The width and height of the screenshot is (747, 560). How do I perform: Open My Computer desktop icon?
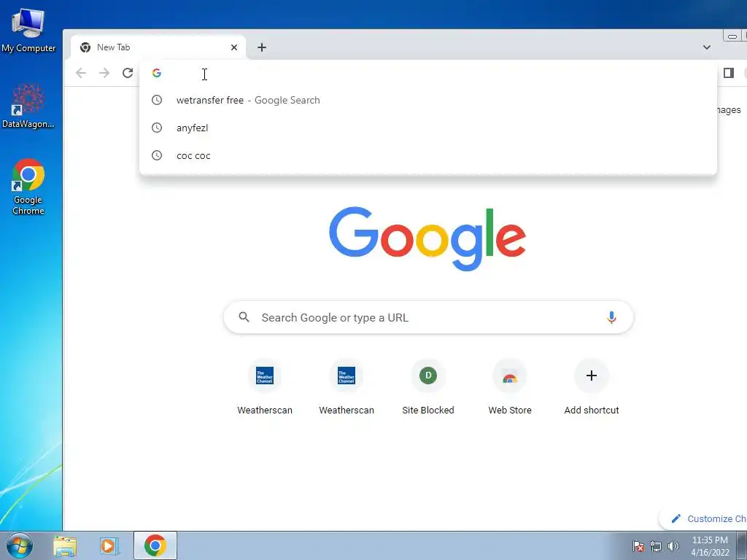click(28, 29)
